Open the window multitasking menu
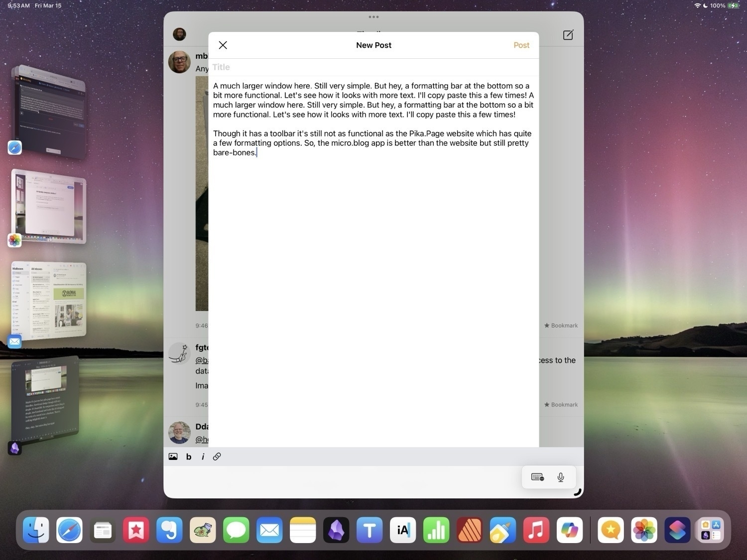 click(x=373, y=16)
